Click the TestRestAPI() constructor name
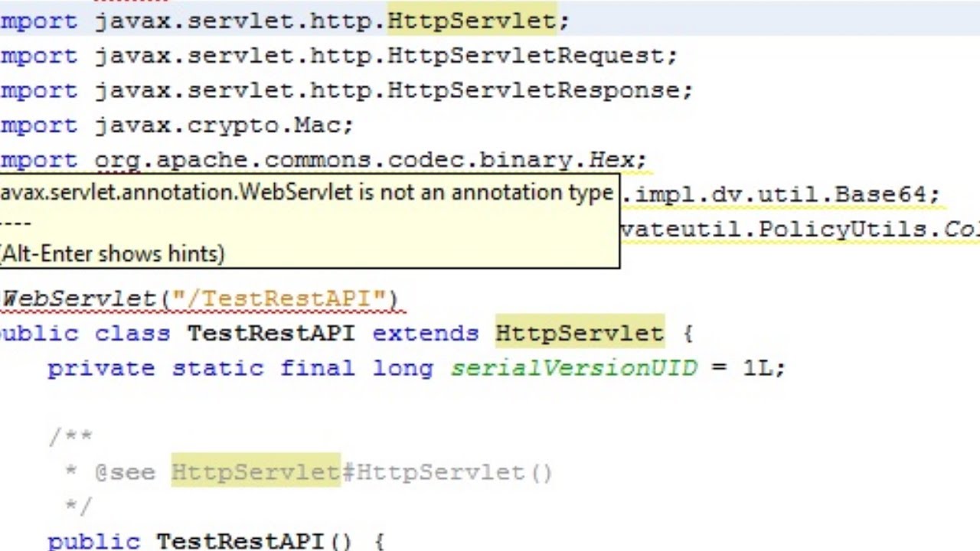Screen dimensions: 980x551 tap(253, 541)
